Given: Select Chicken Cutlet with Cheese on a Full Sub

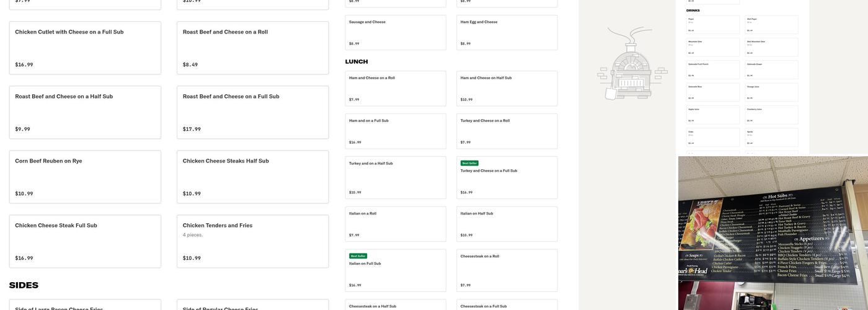Looking at the screenshot, I should 85,48.
